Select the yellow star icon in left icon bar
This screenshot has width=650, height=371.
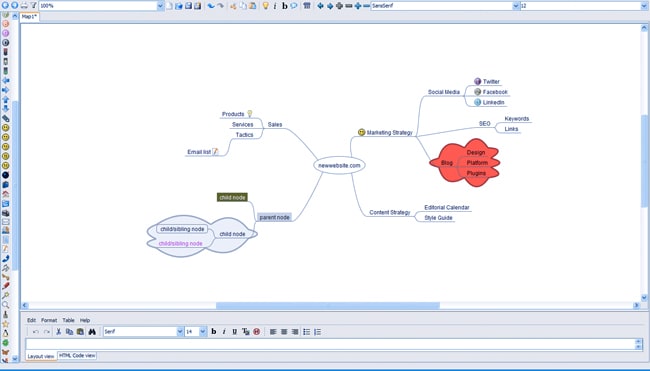5,324
